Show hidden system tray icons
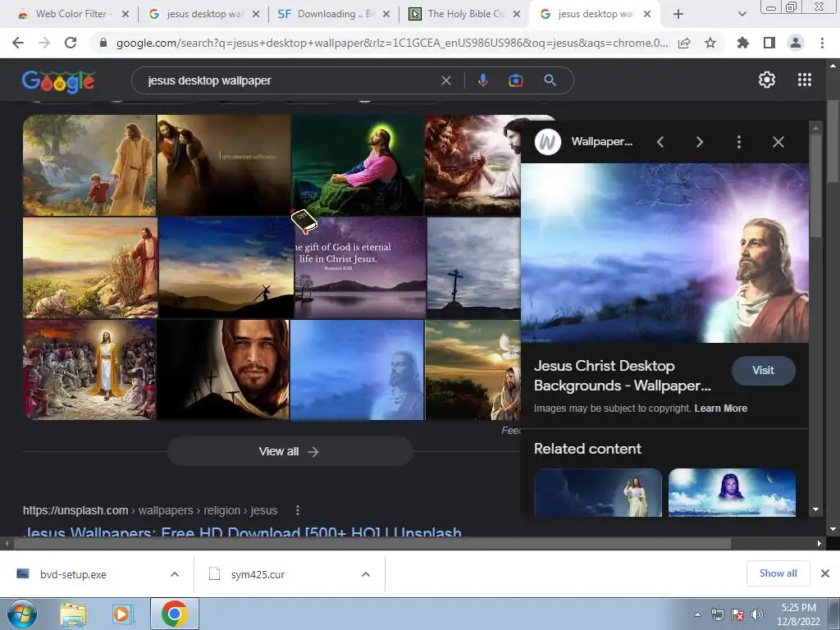Viewport: 840px width, 630px height. click(697, 615)
